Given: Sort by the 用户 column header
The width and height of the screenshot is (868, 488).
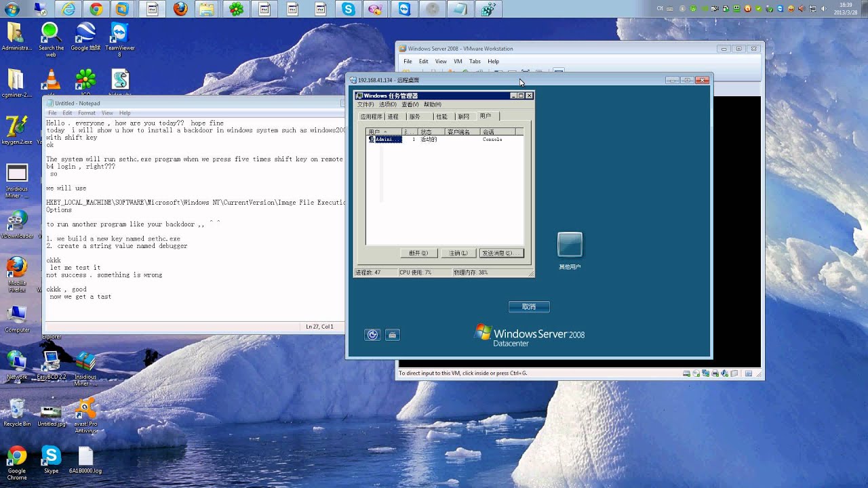Looking at the screenshot, I should [384, 132].
